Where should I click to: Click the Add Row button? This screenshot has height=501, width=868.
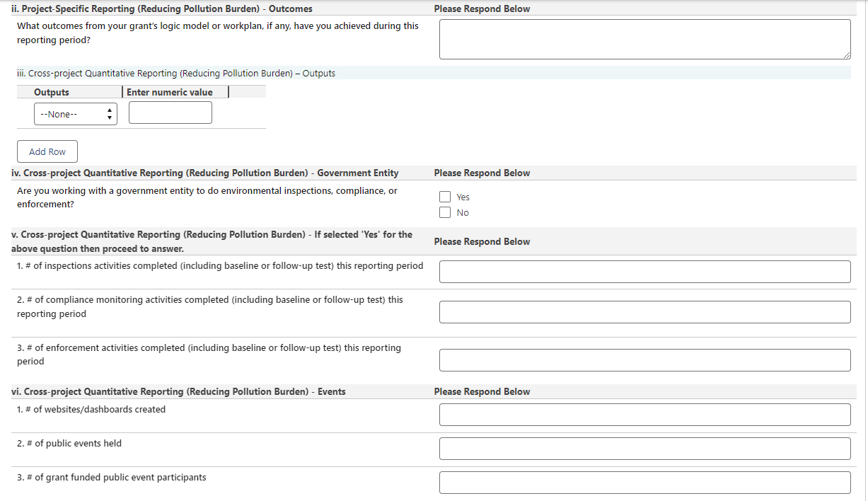coord(47,151)
